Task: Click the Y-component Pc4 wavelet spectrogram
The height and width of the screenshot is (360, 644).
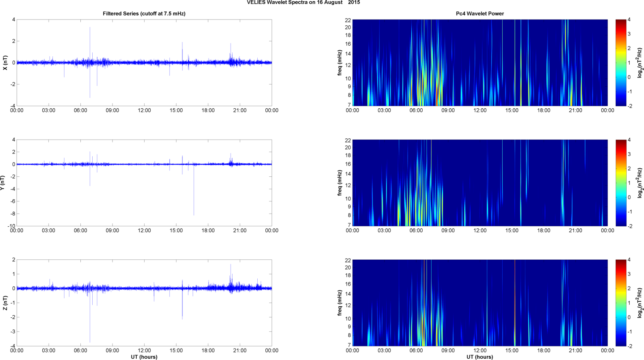Action: coord(480,183)
